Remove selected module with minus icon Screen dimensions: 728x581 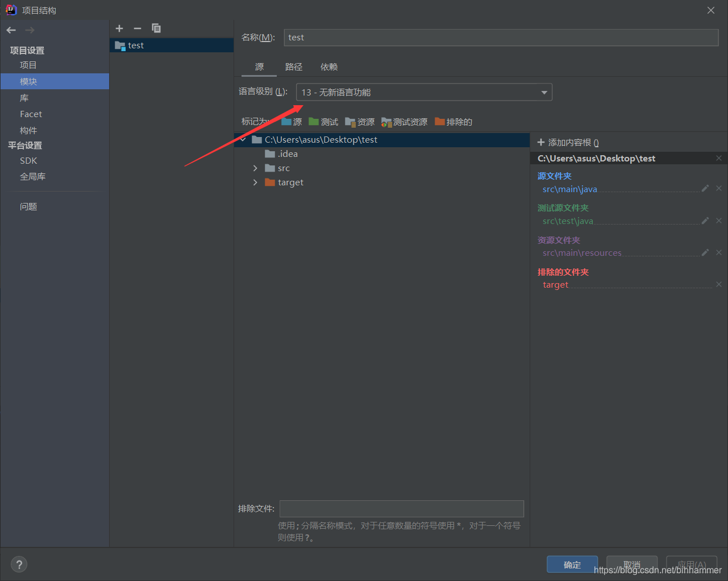[x=138, y=28]
